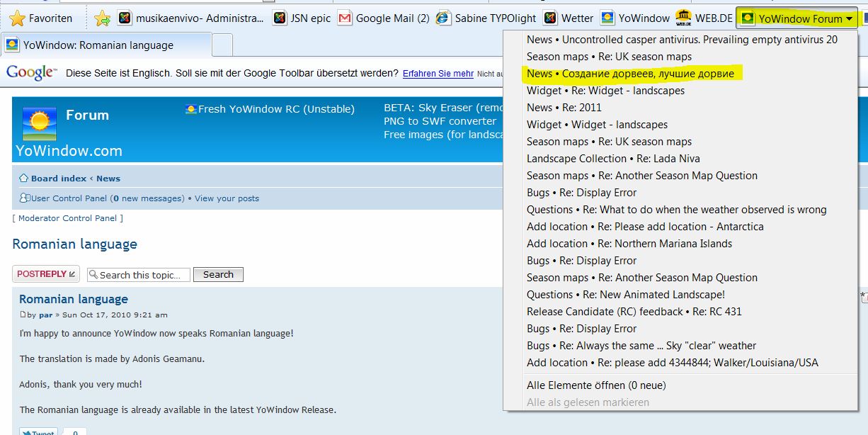Open the Favoriten star button
868x435 pixels.
(41, 18)
